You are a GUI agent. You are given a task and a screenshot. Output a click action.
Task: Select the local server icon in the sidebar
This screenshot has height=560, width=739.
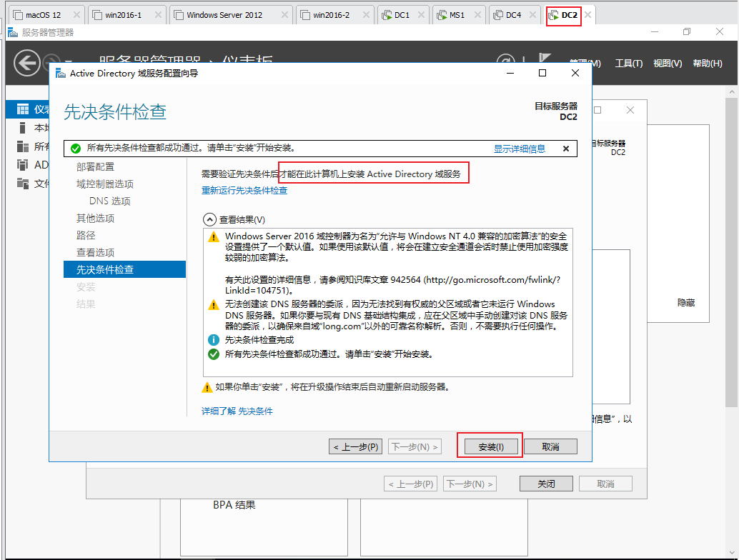pyautogui.click(x=23, y=128)
